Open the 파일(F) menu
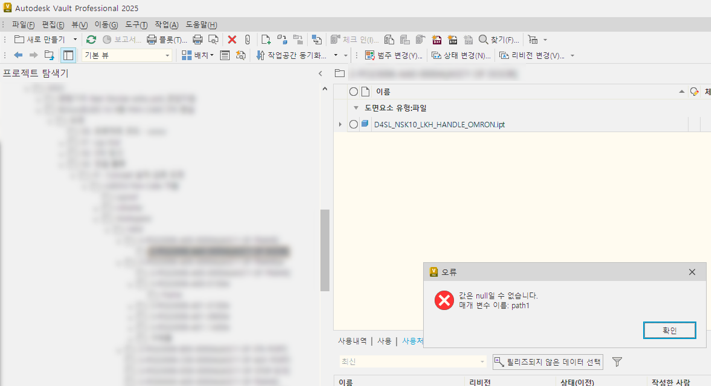711x386 pixels. tap(23, 24)
